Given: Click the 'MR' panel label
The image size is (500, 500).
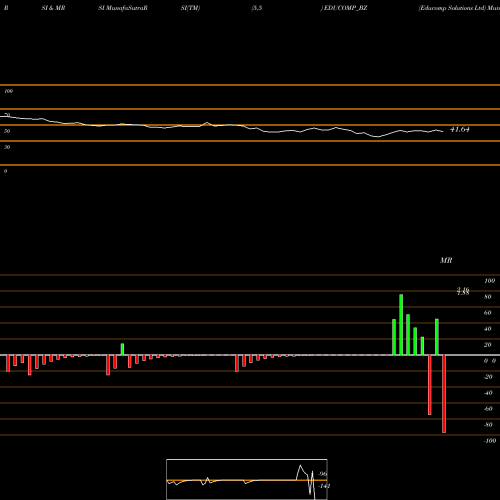Looking at the screenshot, I should point(446,260).
